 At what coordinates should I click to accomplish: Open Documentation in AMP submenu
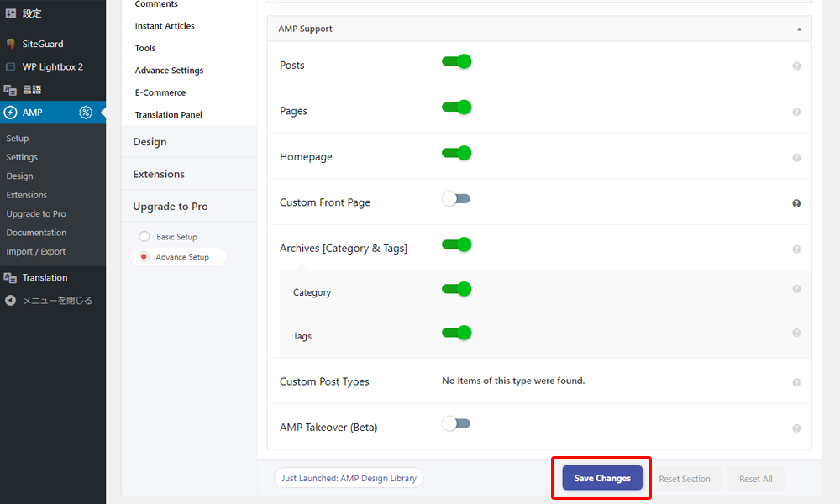click(36, 233)
